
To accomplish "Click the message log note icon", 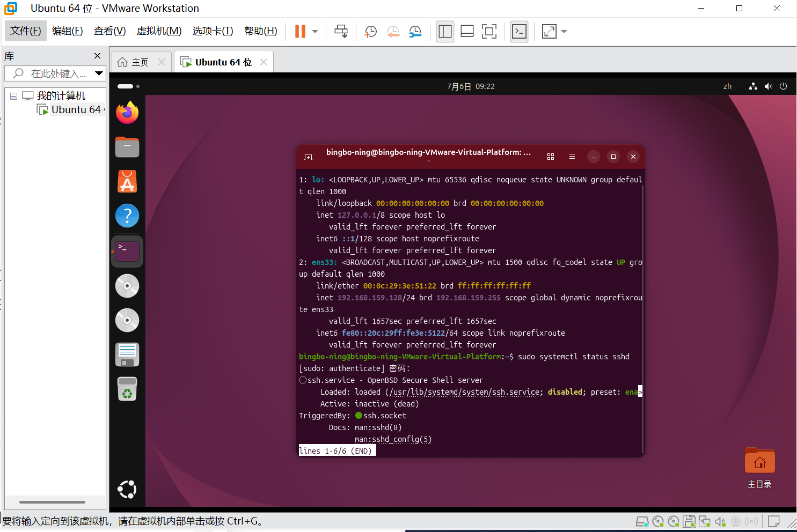I will point(774,521).
